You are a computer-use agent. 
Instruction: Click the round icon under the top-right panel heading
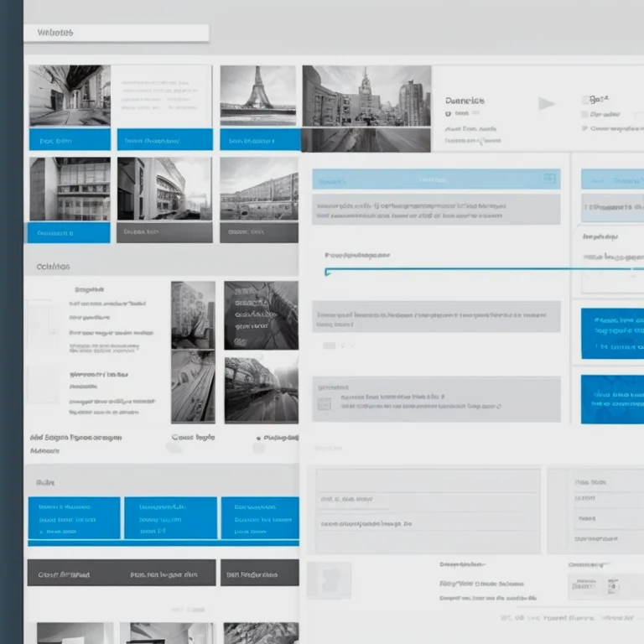448,114
